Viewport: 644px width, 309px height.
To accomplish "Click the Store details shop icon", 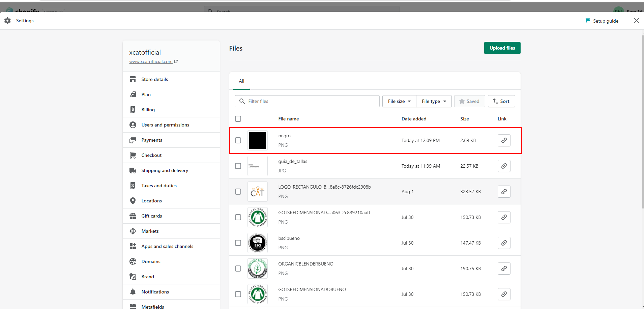I will pyautogui.click(x=133, y=79).
